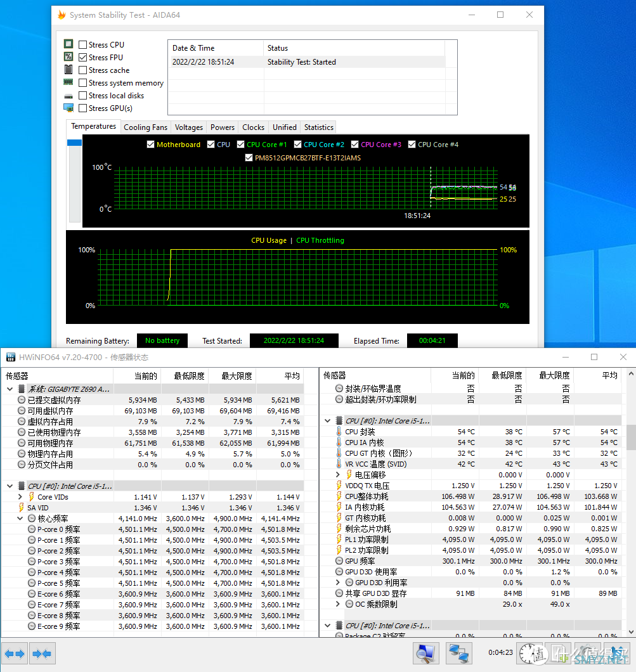Click the HWiNFO right pane scrollbar thumb

631,437
